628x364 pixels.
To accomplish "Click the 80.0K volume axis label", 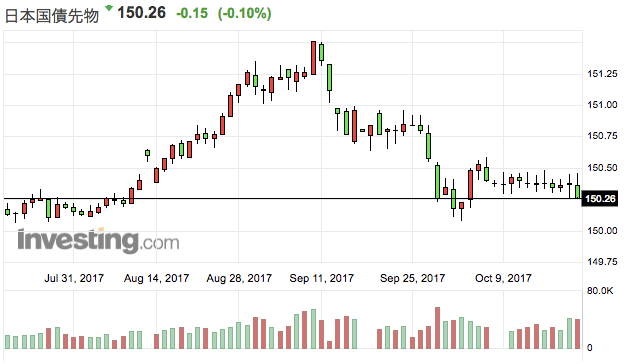I will pyautogui.click(x=600, y=291).
